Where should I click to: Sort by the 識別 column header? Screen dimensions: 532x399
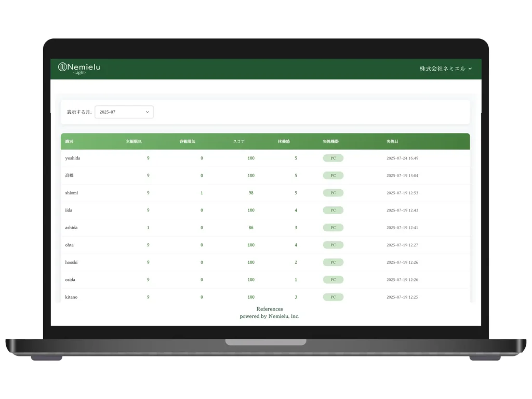click(69, 141)
